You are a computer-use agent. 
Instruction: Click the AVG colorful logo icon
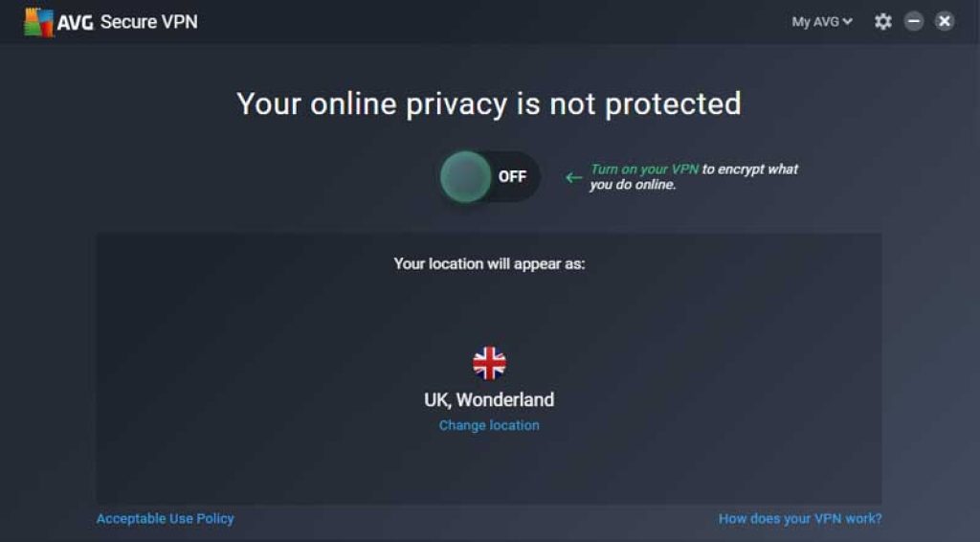tap(38, 23)
